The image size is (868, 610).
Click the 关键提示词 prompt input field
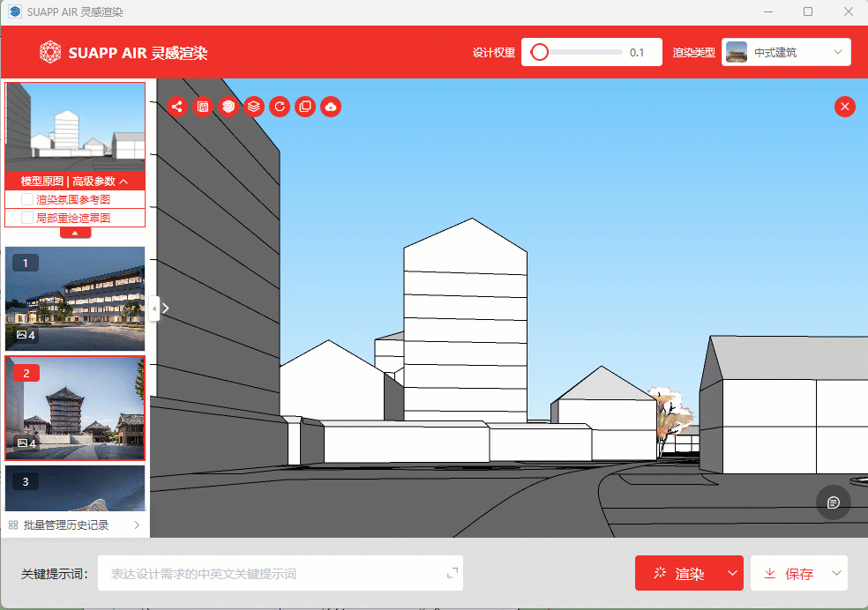281,573
